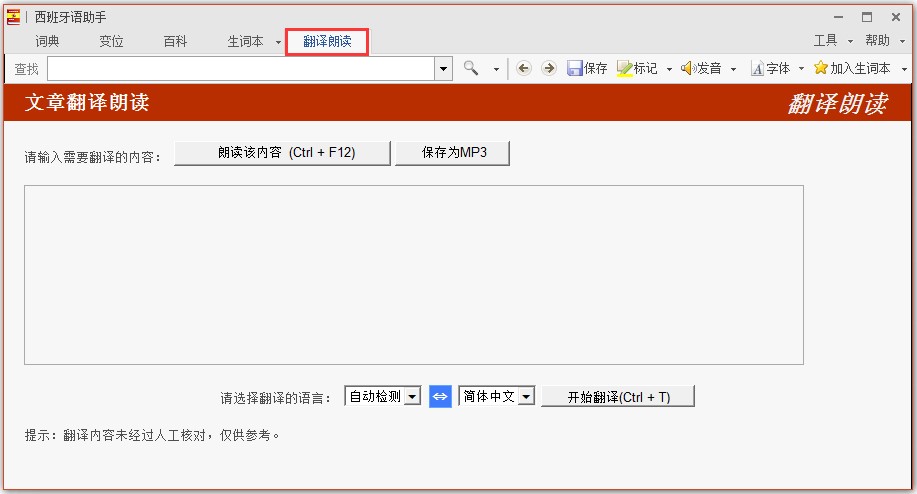Click the 保存 floppy disk toolbar button
Screen dimensions: 917x494
tap(587, 68)
